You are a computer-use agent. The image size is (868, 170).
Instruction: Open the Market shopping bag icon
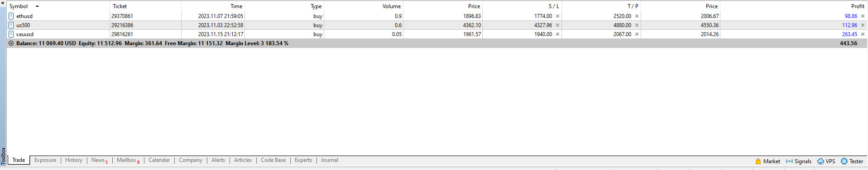[758, 161]
